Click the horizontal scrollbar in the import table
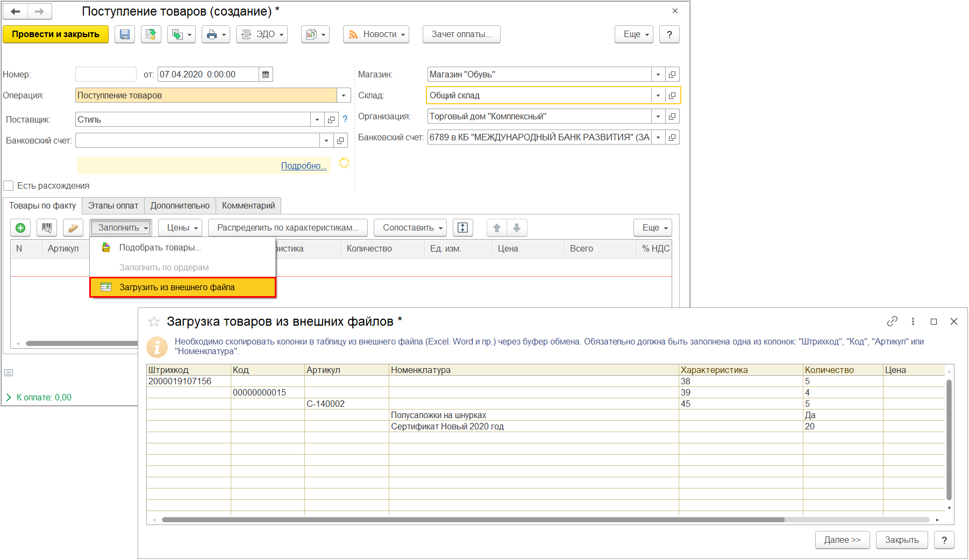 point(473,520)
